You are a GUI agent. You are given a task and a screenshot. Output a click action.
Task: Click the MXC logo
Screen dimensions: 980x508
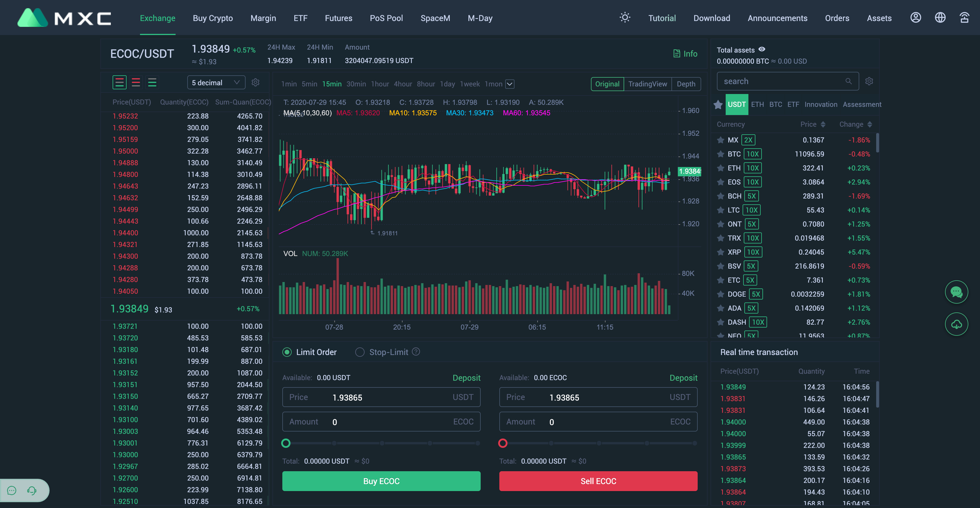click(64, 18)
